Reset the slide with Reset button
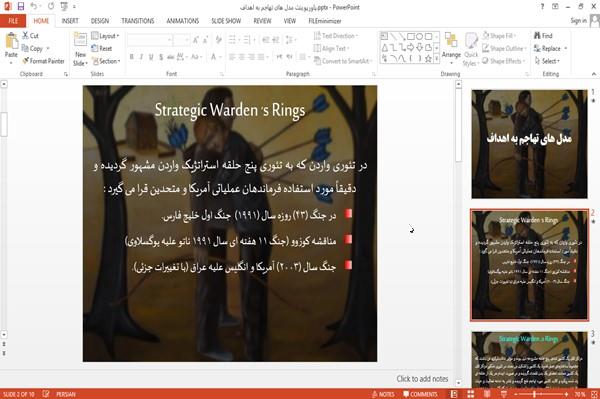The width and height of the screenshot is (600, 399). coord(101,49)
